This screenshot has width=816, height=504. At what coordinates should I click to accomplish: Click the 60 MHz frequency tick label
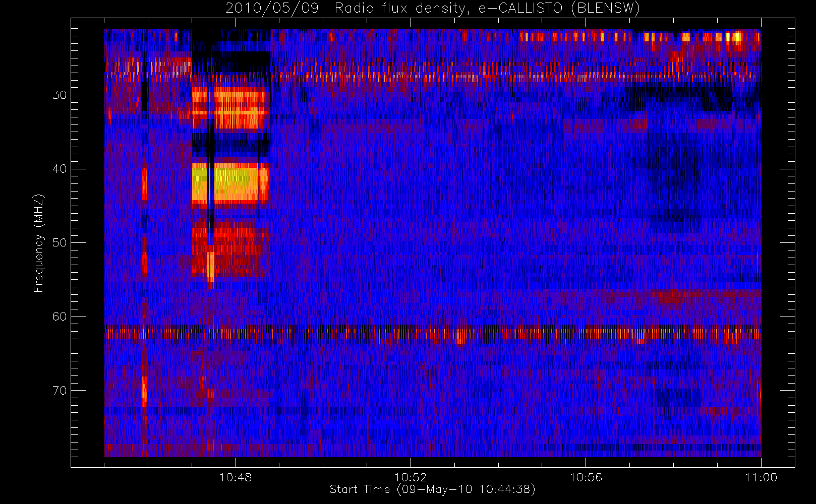click(x=60, y=317)
